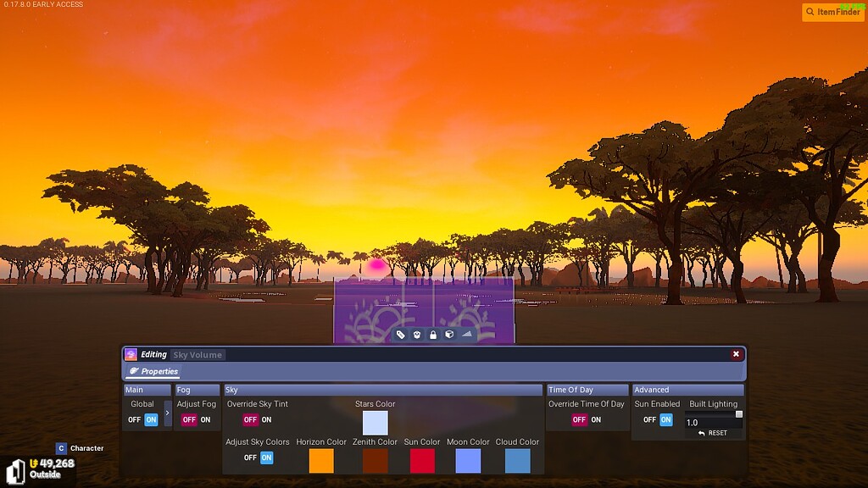The width and height of the screenshot is (868, 488).
Task: Turn on Override Sky Tint
Action: (266, 419)
